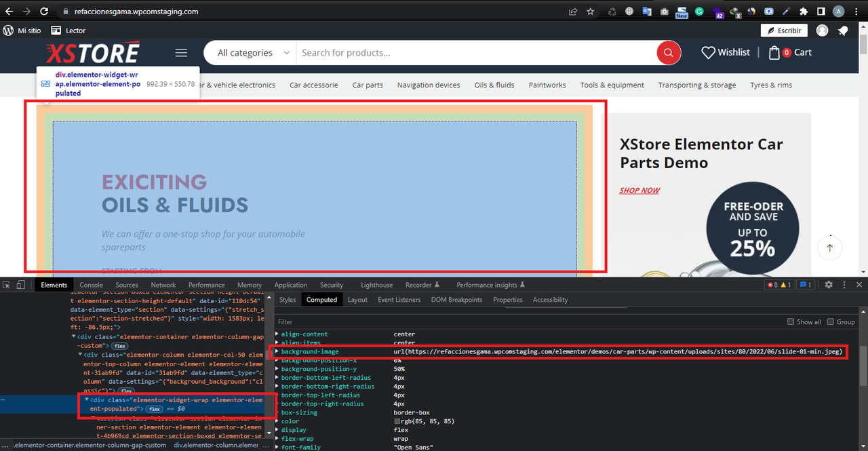Select breadcrumb div.elementor-container.elementor-column-gap-custom
This screenshot has height=451, width=868.
[90, 446]
